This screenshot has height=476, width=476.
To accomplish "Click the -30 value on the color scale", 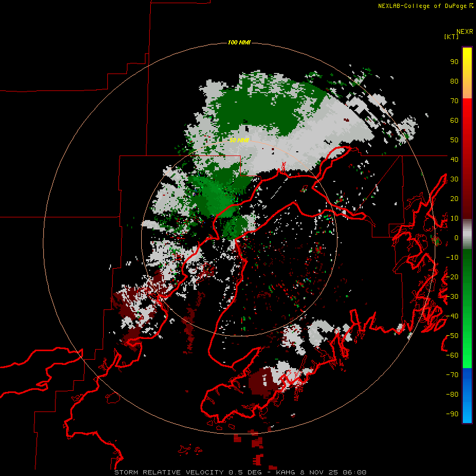I will (452, 297).
